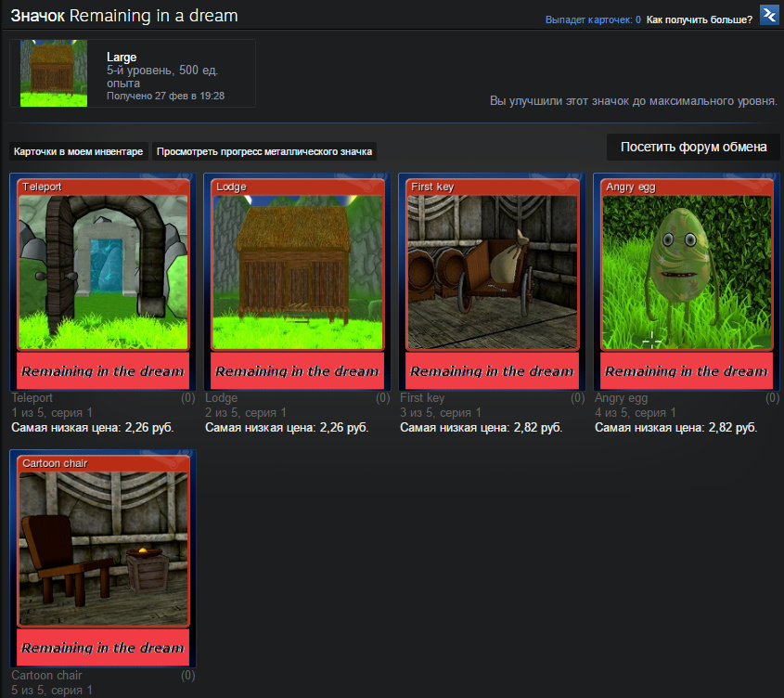Click 'Получено 27 фев в 19:28' text
The width and height of the screenshot is (784, 698).
pos(165,96)
